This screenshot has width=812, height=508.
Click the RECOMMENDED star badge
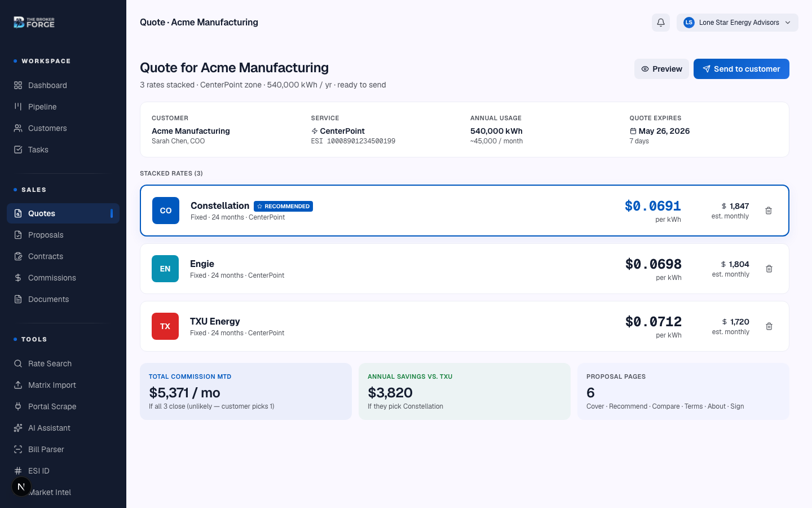[283, 206]
